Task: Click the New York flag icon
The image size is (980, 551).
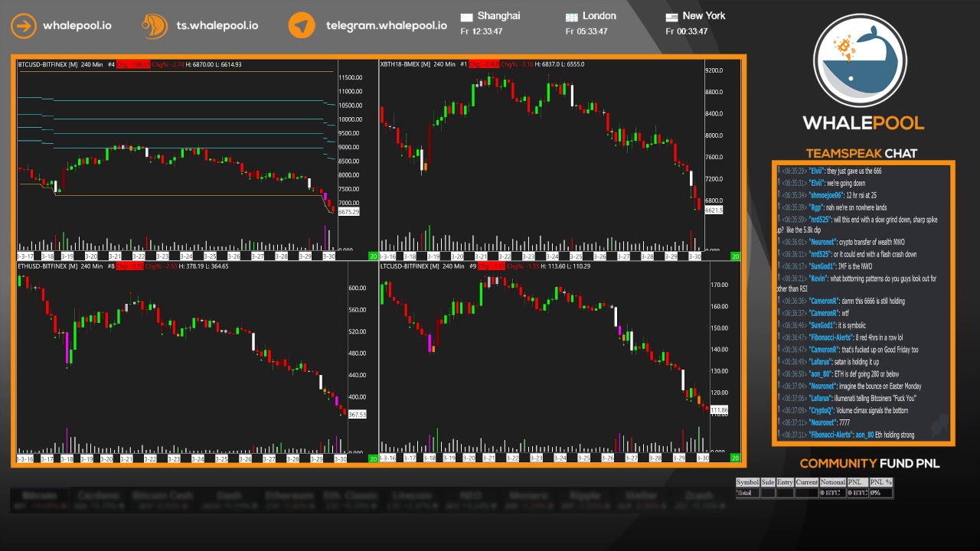Action: [671, 17]
